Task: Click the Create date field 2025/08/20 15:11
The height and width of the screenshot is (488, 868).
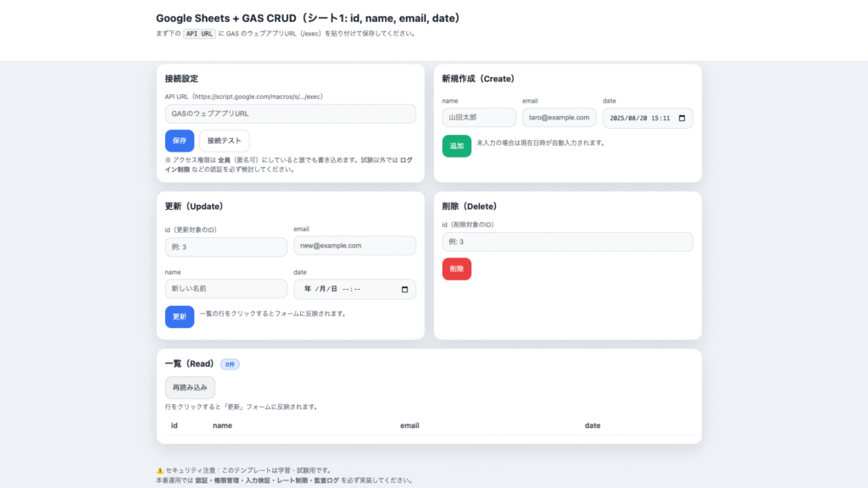Action: tap(648, 118)
